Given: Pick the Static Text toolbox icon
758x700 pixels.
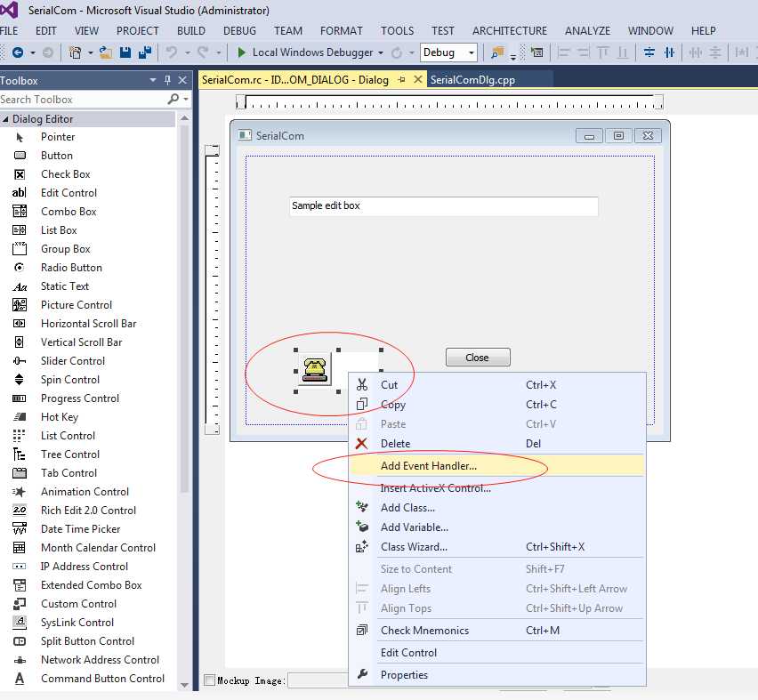Looking at the screenshot, I should coord(20,286).
